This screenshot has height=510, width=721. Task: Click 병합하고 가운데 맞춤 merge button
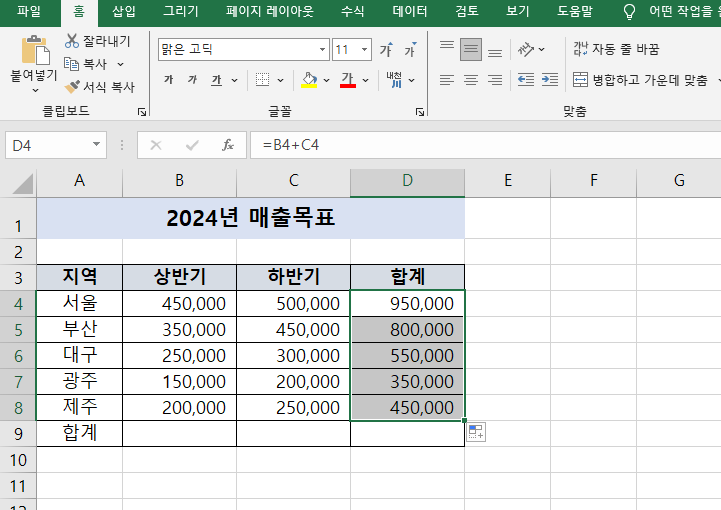(x=640, y=80)
